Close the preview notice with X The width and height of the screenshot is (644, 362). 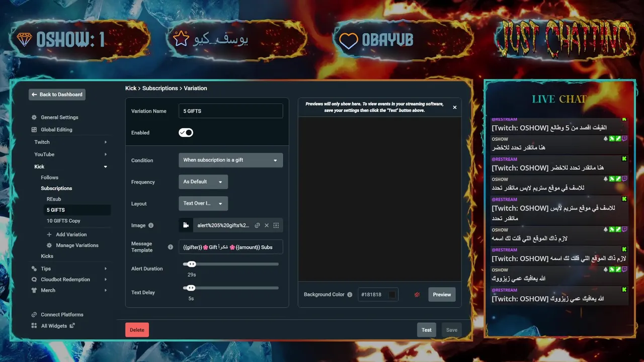tap(455, 107)
